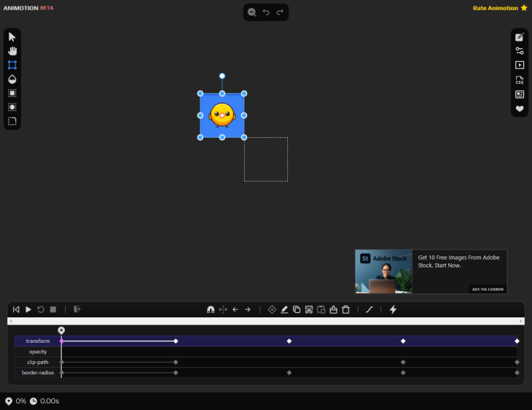Redo the last undone action
Viewport: 532px width, 410px height.
(x=280, y=12)
